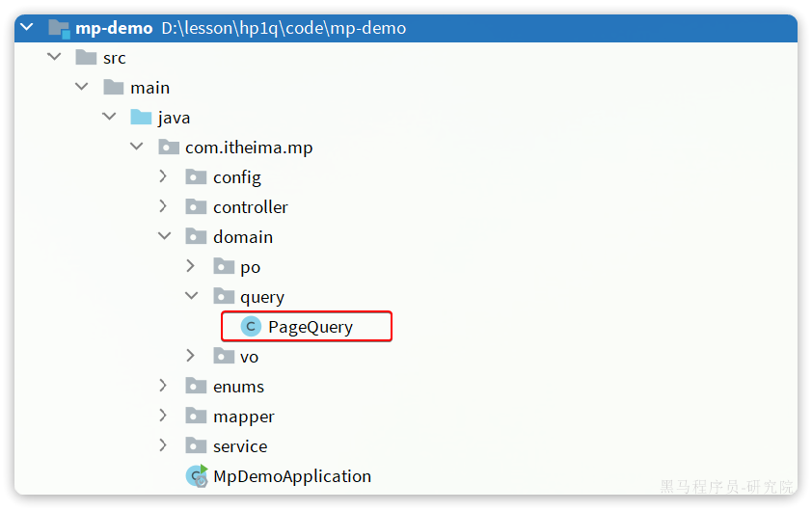Expand the vo package chevron

coord(191,356)
